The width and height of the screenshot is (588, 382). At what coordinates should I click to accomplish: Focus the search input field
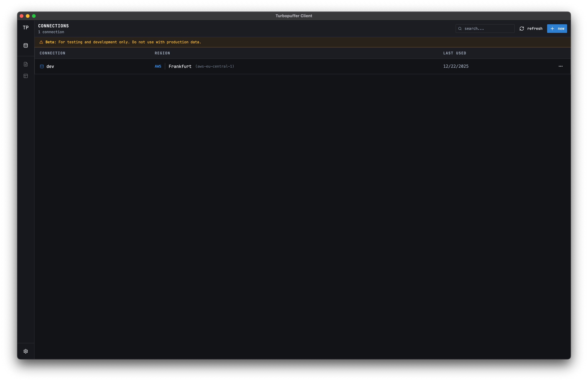[488, 29]
